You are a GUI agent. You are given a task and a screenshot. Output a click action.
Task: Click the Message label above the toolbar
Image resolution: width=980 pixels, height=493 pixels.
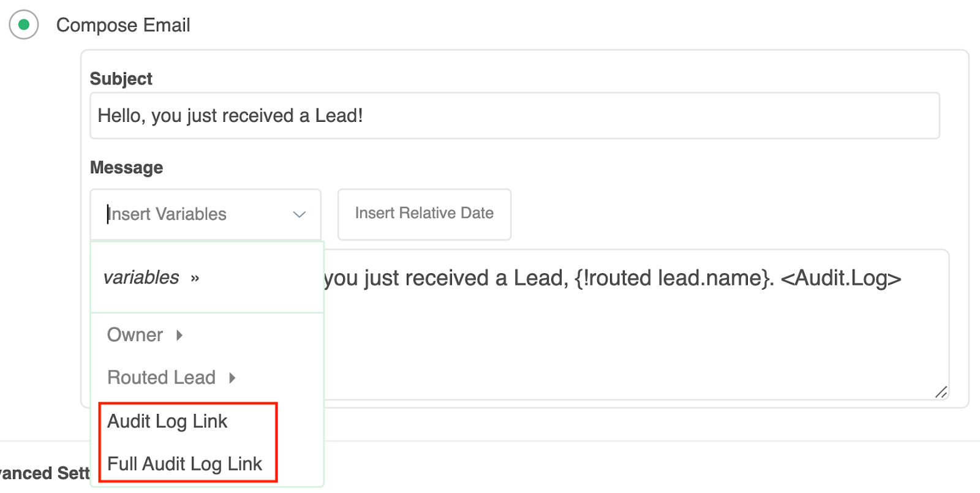point(126,167)
